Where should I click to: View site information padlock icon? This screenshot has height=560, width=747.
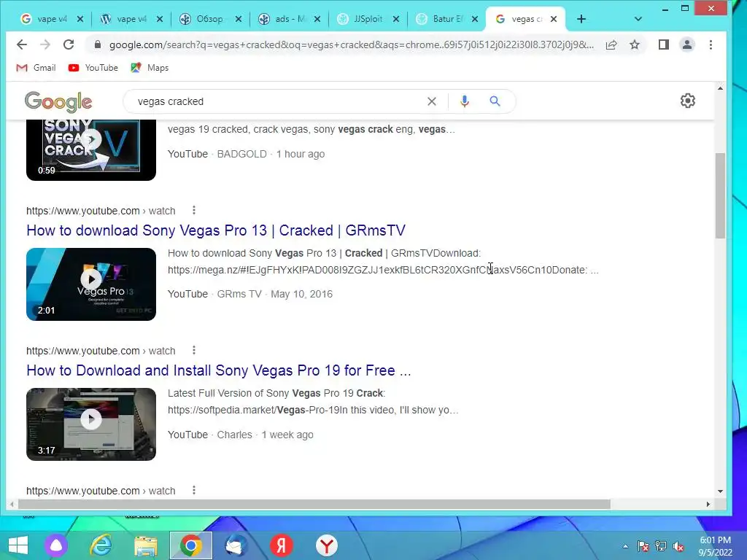(x=98, y=44)
